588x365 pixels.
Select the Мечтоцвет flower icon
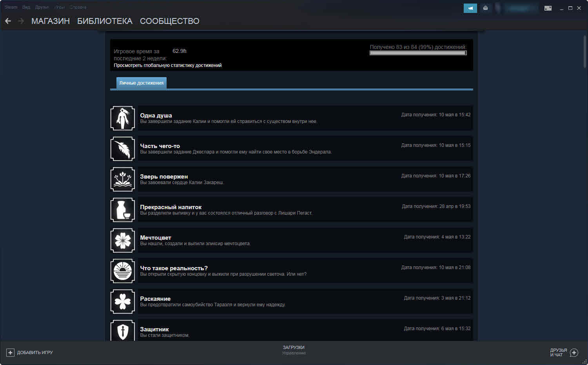click(123, 240)
